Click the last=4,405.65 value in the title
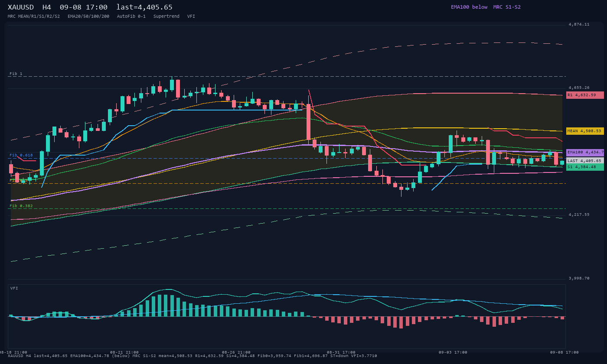 point(144,7)
